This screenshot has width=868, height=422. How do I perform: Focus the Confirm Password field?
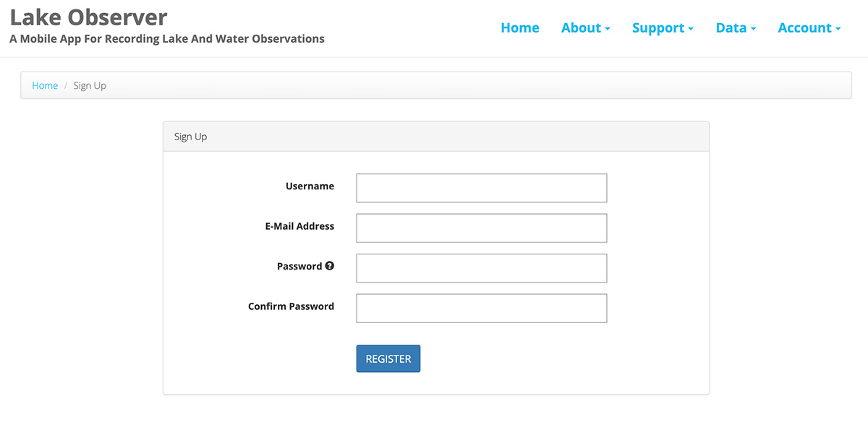(481, 308)
